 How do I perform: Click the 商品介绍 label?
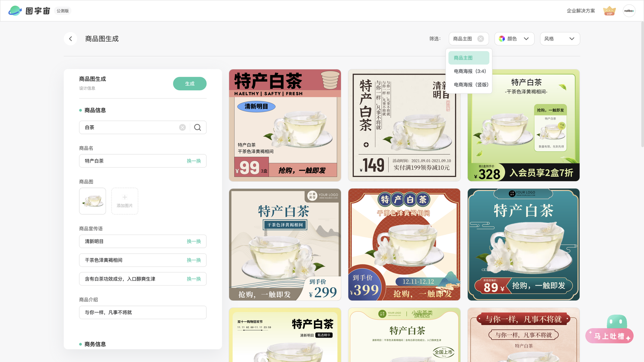[88, 299]
